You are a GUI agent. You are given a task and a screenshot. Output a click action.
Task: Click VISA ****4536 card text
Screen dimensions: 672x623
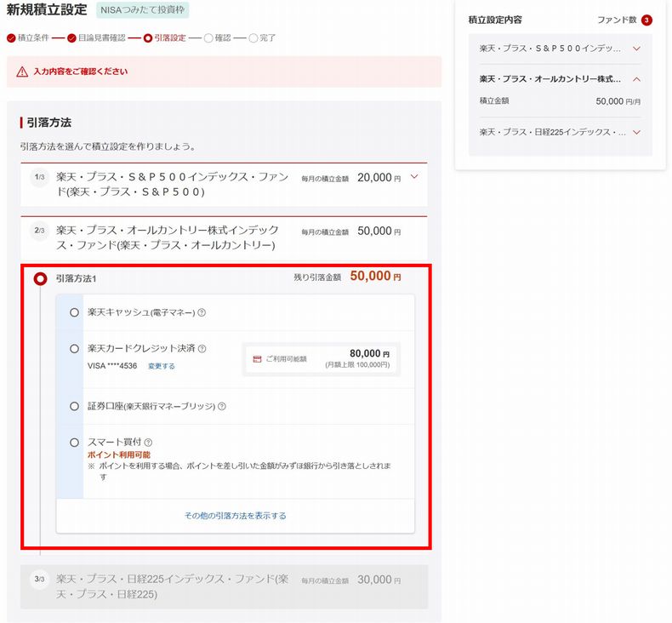[112, 366]
